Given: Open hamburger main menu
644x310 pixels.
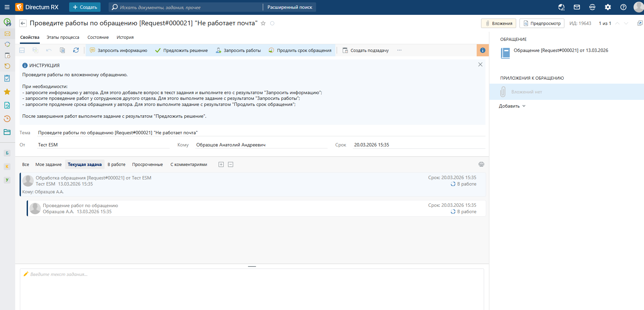Looking at the screenshot, I should point(7,7).
